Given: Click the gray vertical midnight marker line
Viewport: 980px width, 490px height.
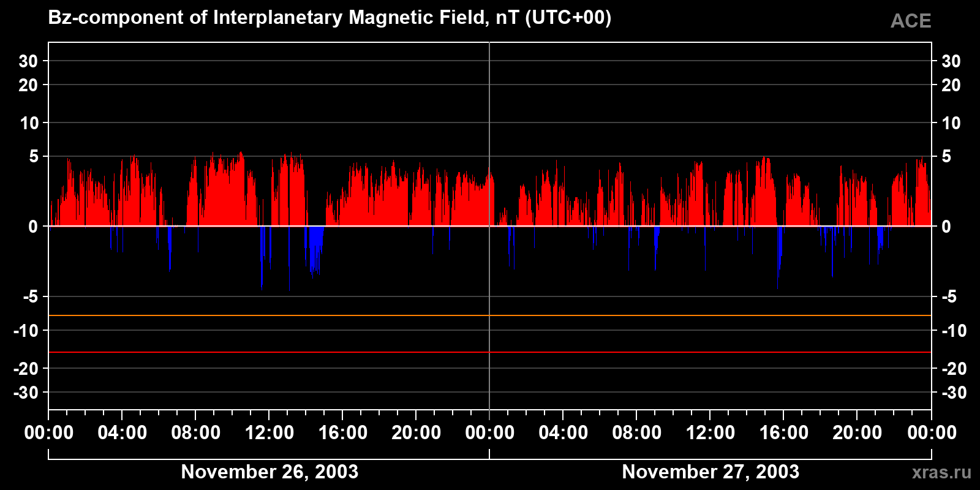Looking at the screenshot, I should click(489, 226).
